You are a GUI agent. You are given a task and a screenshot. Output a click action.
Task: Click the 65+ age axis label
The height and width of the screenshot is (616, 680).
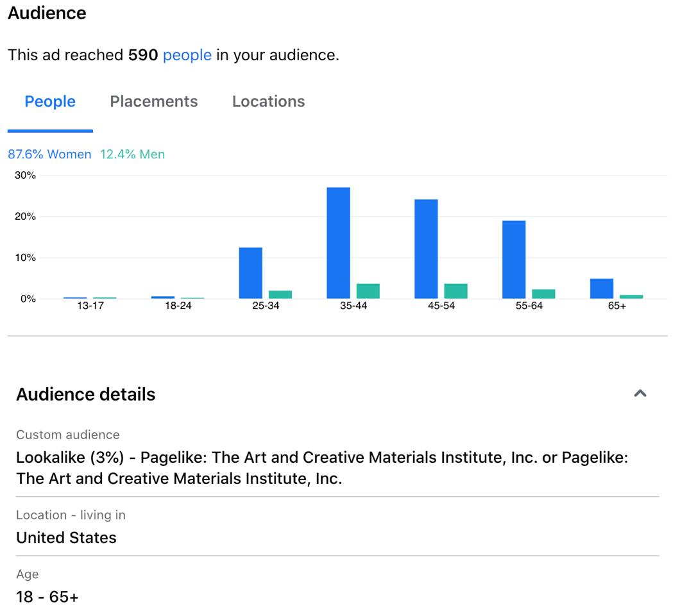coord(616,306)
